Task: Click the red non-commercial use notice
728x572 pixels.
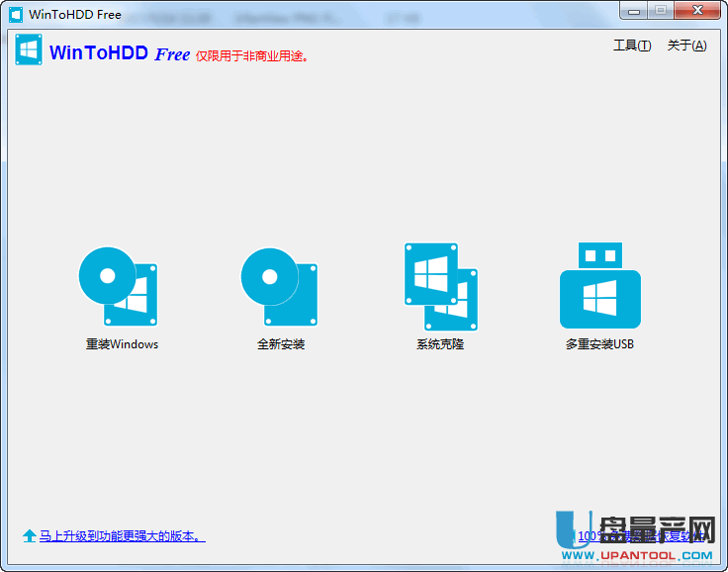Action: [x=253, y=56]
